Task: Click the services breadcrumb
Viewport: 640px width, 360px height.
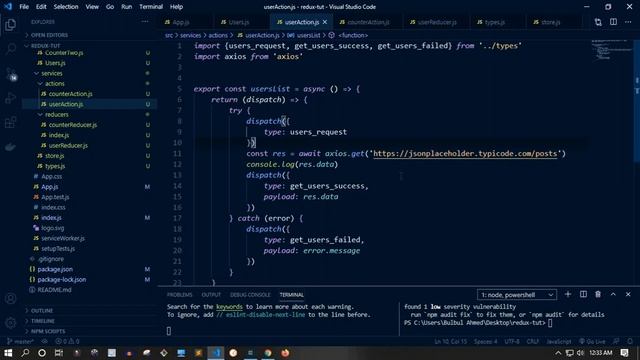Action: coord(190,35)
